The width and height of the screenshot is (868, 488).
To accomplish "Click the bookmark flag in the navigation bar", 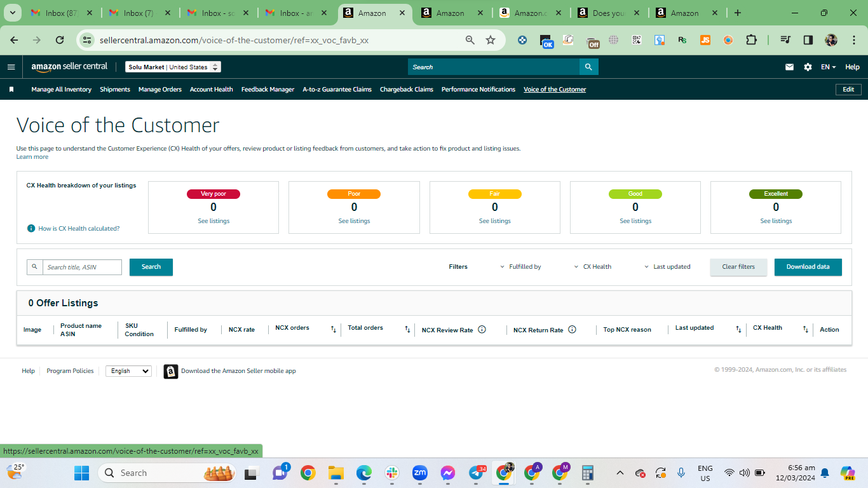I will [x=11, y=90].
